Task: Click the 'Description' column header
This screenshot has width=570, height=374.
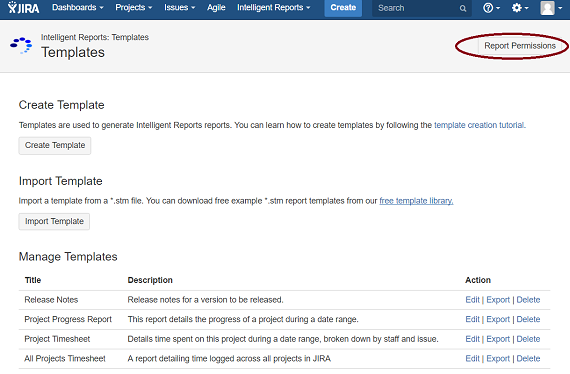Action: (150, 280)
